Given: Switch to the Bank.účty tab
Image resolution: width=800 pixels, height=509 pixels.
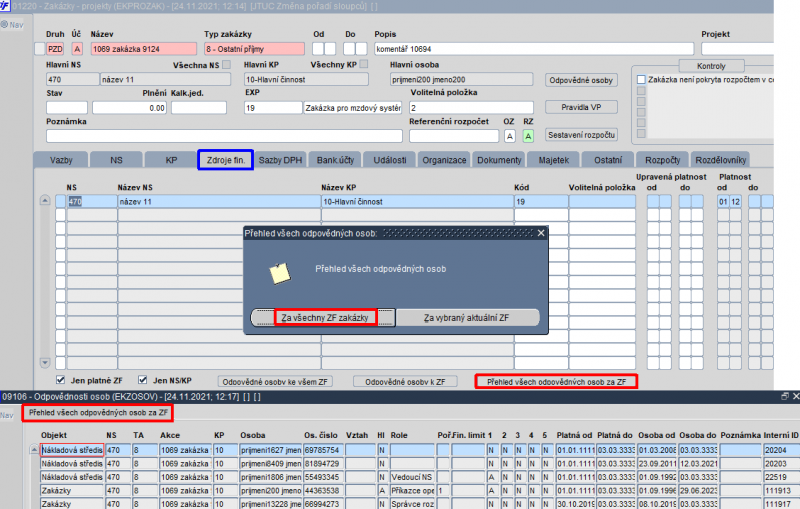Looking at the screenshot, I should tap(335, 160).
